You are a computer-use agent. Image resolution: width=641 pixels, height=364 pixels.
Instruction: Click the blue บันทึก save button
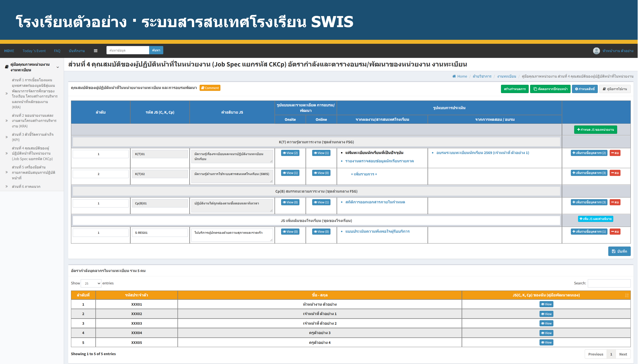coord(619,251)
